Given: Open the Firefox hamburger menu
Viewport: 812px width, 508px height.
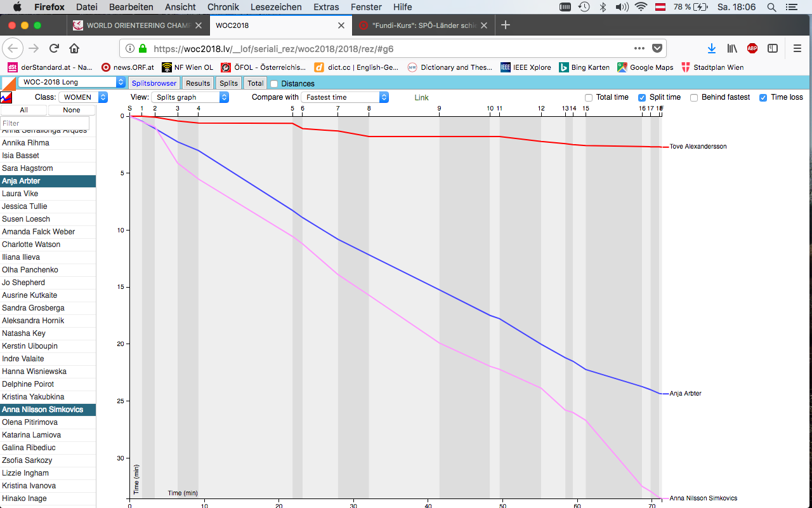Looking at the screenshot, I should [797, 48].
